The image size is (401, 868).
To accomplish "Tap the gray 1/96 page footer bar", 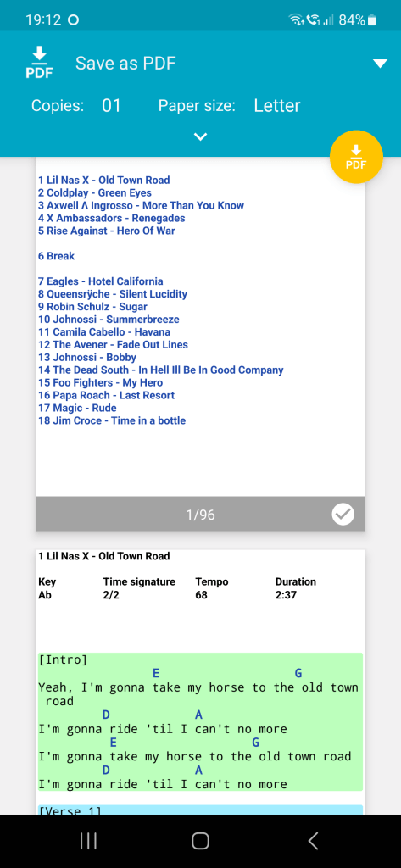I will coord(200,515).
